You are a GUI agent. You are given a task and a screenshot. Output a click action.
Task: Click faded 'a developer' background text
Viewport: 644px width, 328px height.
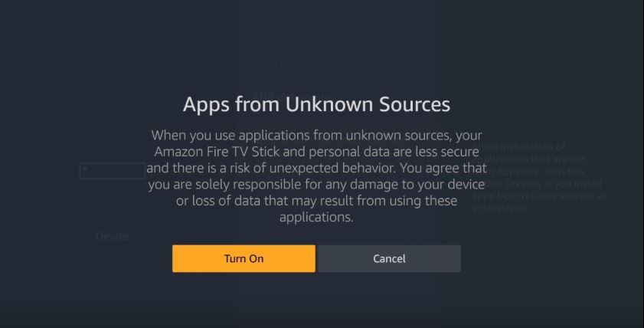pyautogui.click(x=499, y=208)
